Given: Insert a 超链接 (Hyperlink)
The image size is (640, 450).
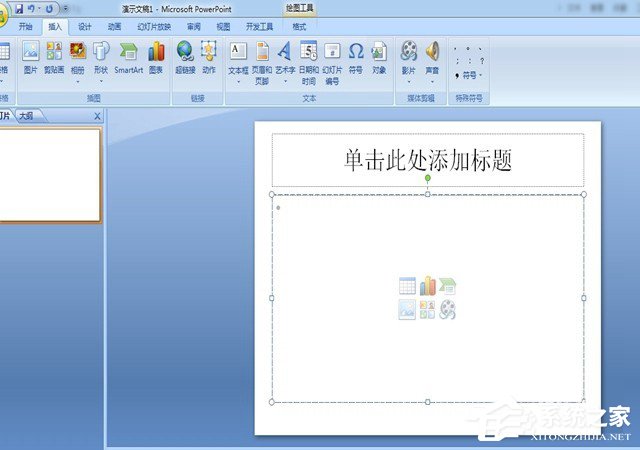Looking at the screenshot, I should coord(185,56).
